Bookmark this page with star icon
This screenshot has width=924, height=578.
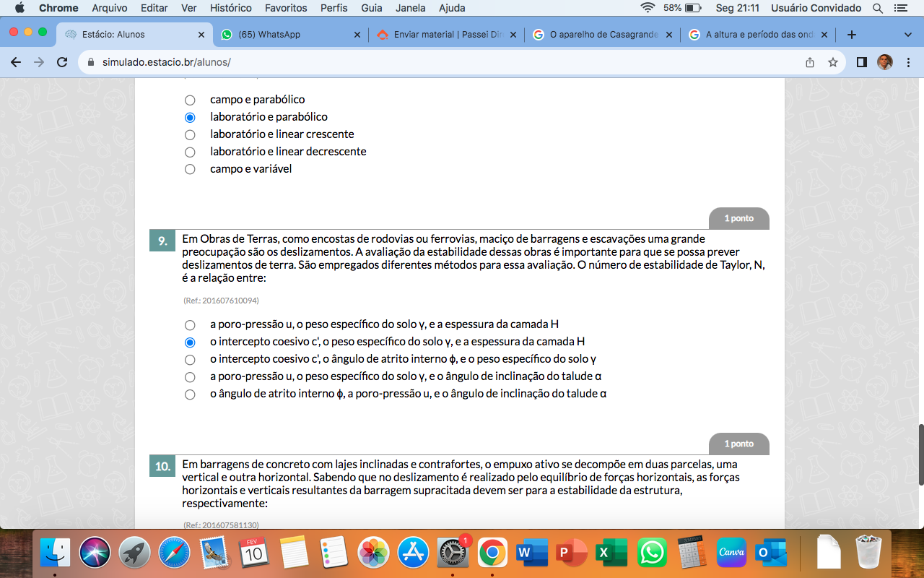click(x=833, y=62)
